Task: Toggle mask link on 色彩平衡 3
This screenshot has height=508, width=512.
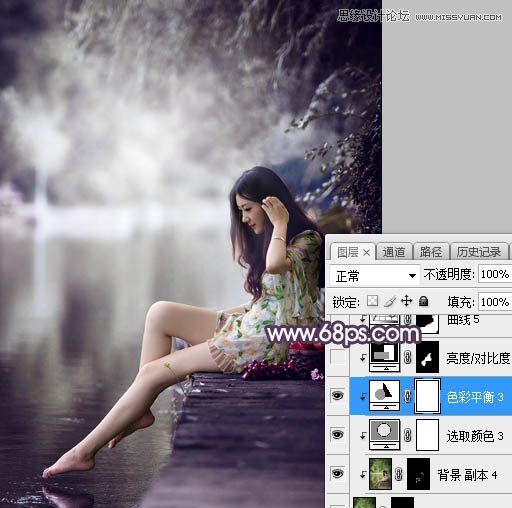Action: (x=407, y=396)
